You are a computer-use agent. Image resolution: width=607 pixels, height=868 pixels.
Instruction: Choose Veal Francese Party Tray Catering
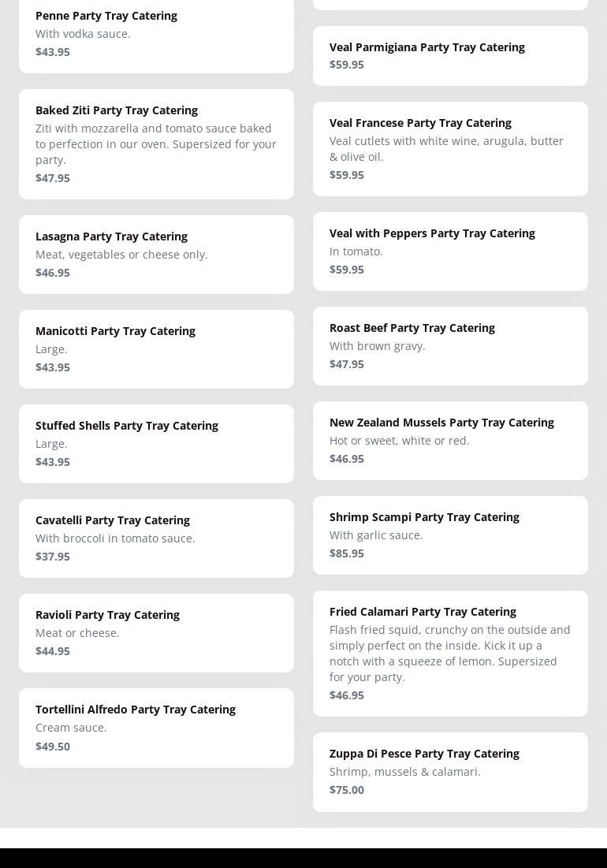tap(450, 149)
